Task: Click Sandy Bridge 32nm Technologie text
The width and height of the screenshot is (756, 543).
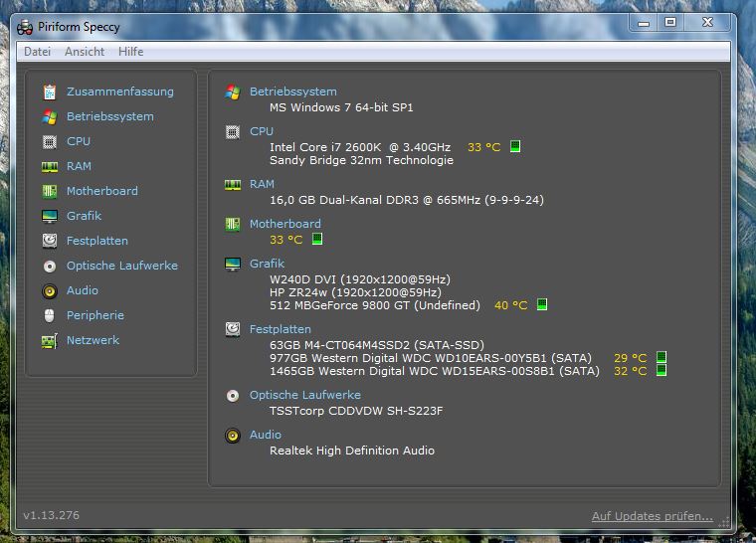Action: pyautogui.click(x=362, y=160)
